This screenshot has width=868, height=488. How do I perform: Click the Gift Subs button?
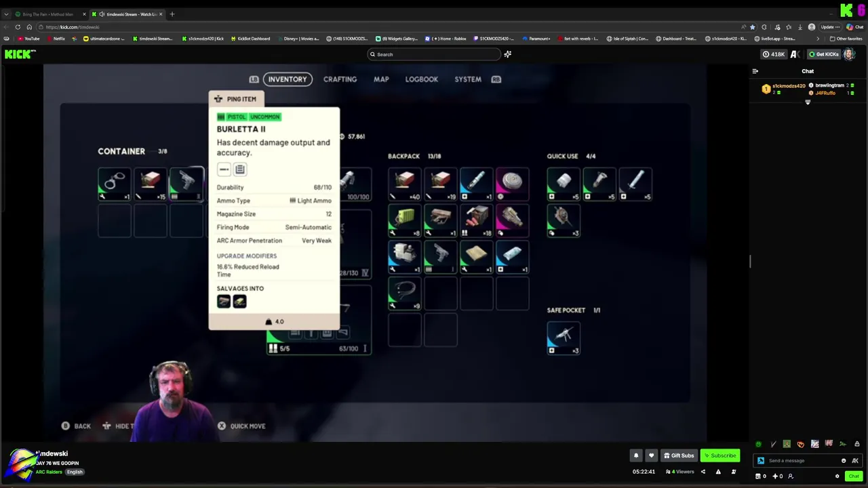[x=679, y=455]
